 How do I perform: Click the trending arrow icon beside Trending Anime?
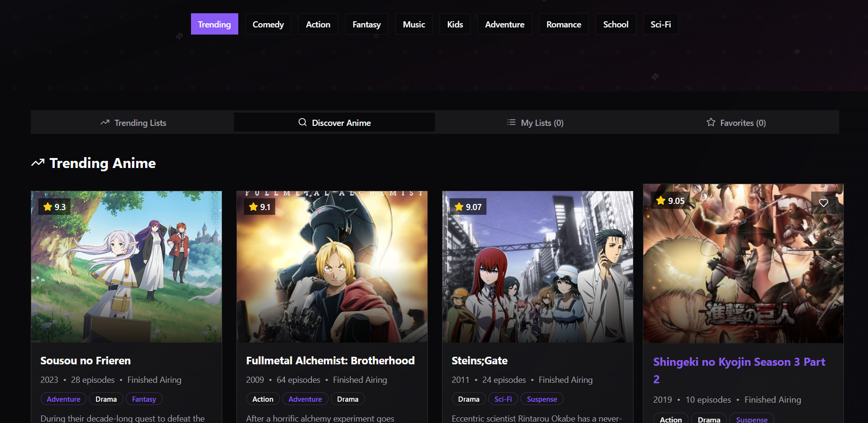pyautogui.click(x=38, y=163)
